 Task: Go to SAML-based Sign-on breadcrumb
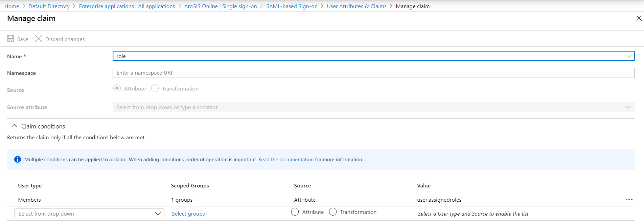[x=292, y=6]
